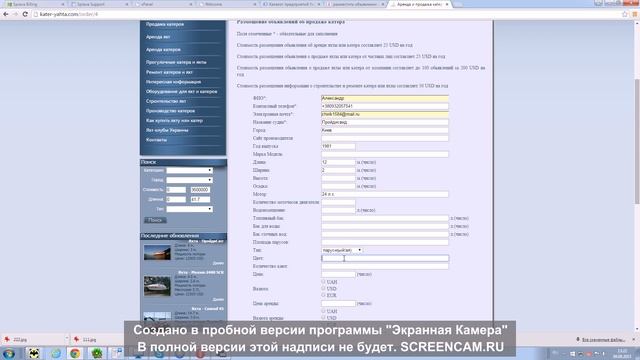Open Строительство яхт menu item
Viewport: 640px width, 360px height.
(x=166, y=101)
